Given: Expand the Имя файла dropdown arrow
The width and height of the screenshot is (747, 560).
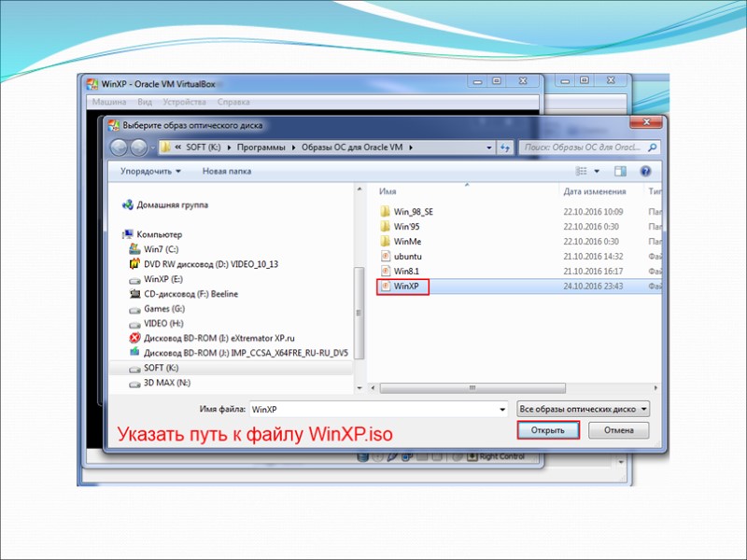Looking at the screenshot, I should coord(502,409).
